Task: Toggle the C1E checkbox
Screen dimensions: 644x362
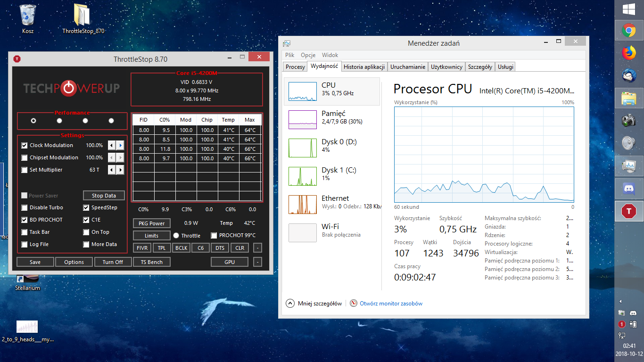Action: tap(86, 220)
